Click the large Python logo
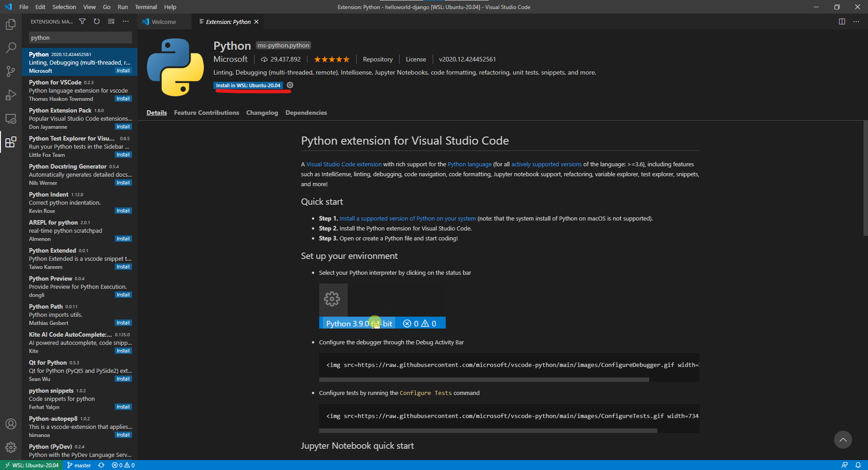This screenshot has height=470, width=868. point(175,67)
